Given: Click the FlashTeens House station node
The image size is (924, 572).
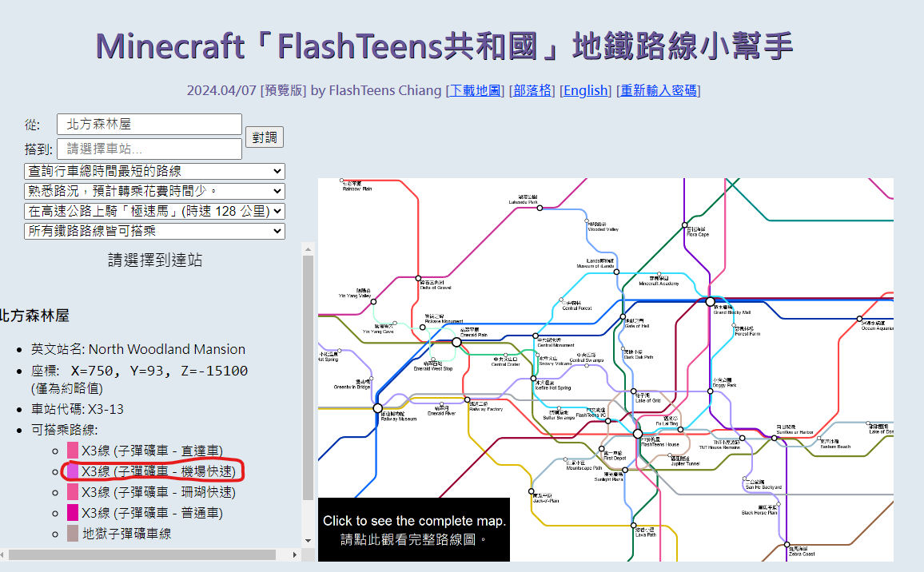Looking at the screenshot, I should [638, 434].
